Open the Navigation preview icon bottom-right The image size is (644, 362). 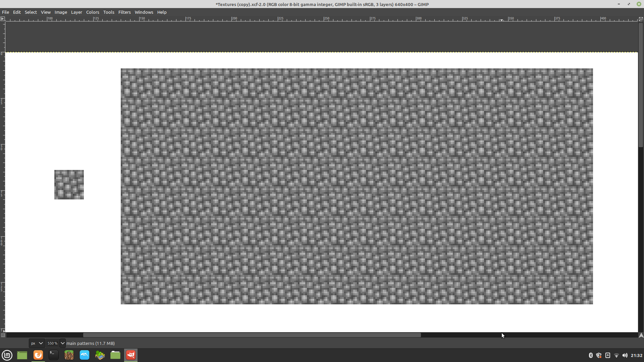pyautogui.click(x=641, y=335)
